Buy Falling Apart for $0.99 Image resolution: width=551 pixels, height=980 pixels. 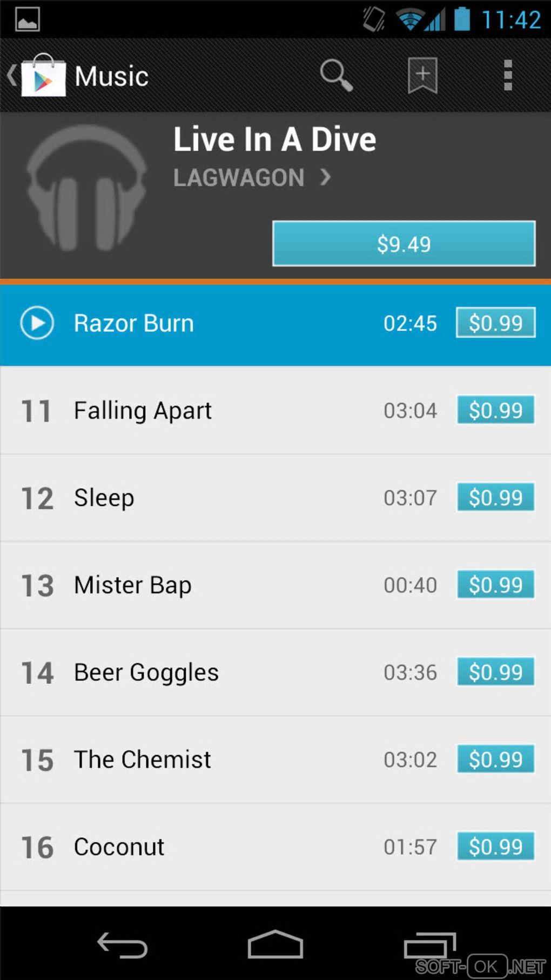496,410
